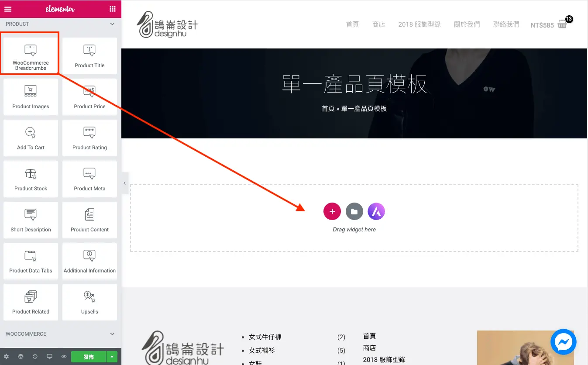Open the Messenger chat bubble
Image resolution: width=588 pixels, height=365 pixels.
[x=564, y=342]
